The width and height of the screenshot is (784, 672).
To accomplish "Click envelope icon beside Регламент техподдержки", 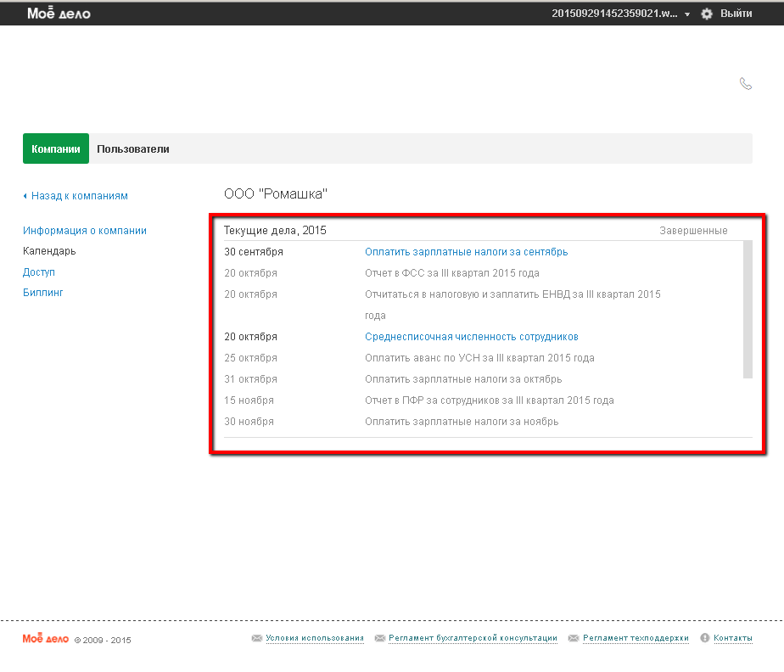I will coord(573,638).
